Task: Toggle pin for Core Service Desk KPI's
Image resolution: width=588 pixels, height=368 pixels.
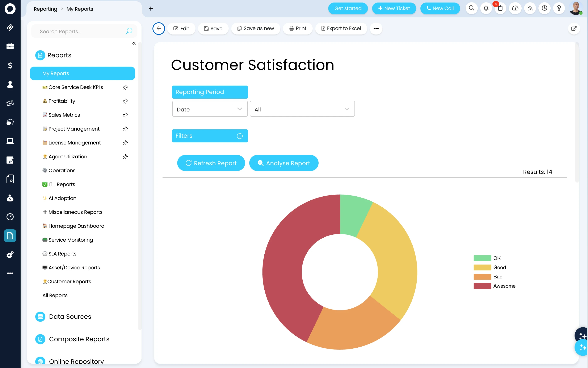Action: 125,87
